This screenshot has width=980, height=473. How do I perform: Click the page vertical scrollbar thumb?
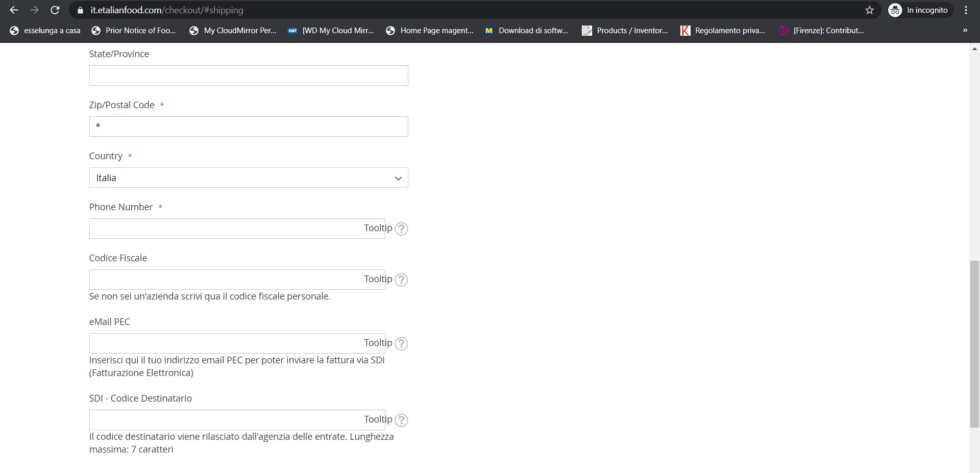pyautogui.click(x=974, y=344)
